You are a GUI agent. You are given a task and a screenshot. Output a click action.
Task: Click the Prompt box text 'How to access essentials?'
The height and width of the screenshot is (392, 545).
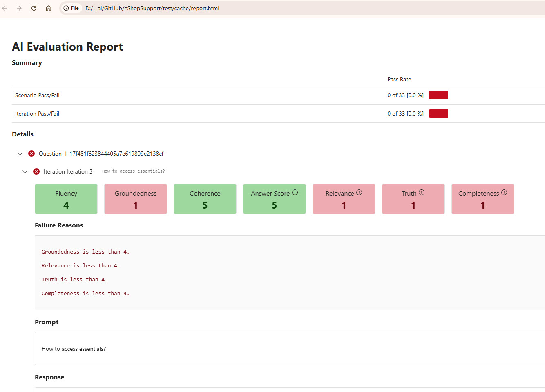(74, 349)
